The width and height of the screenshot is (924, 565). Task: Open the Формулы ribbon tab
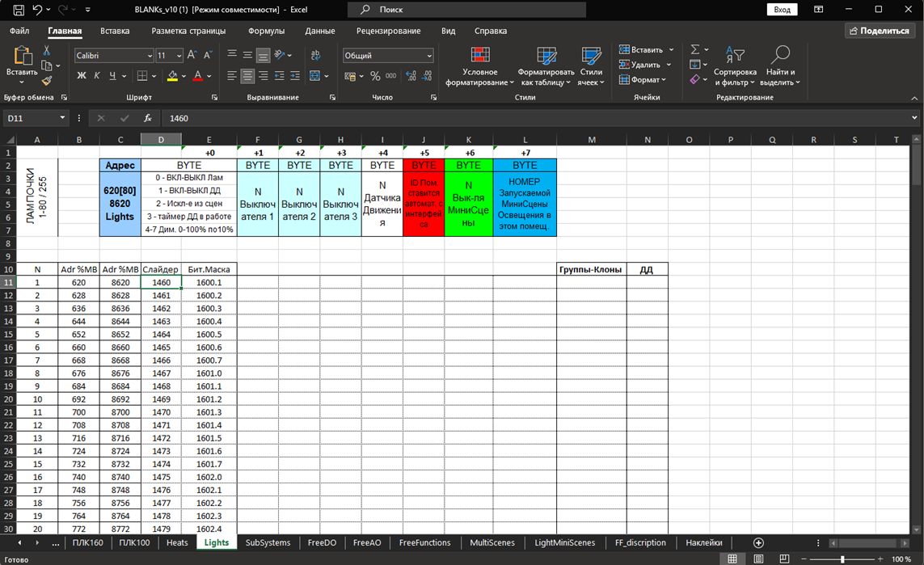point(266,31)
